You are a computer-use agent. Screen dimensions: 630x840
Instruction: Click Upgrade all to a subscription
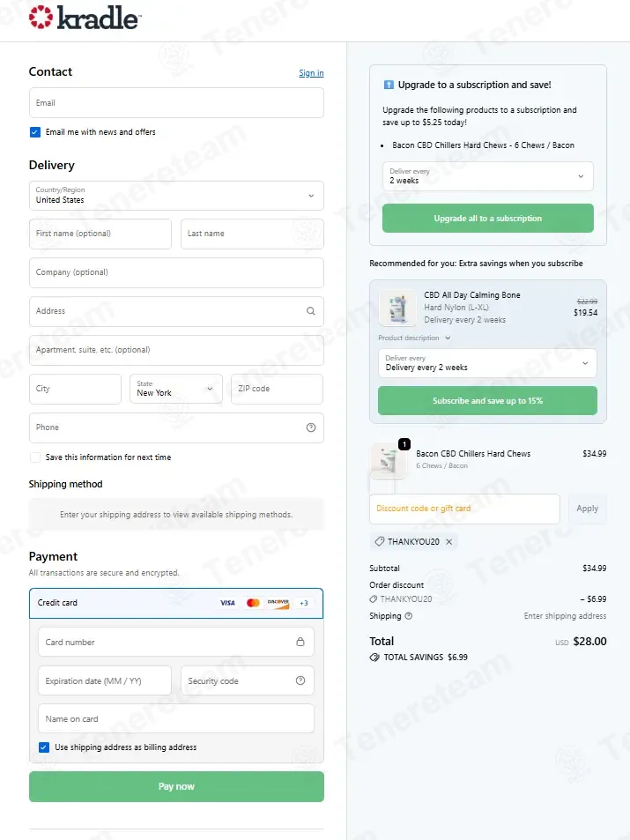[487, 219]
